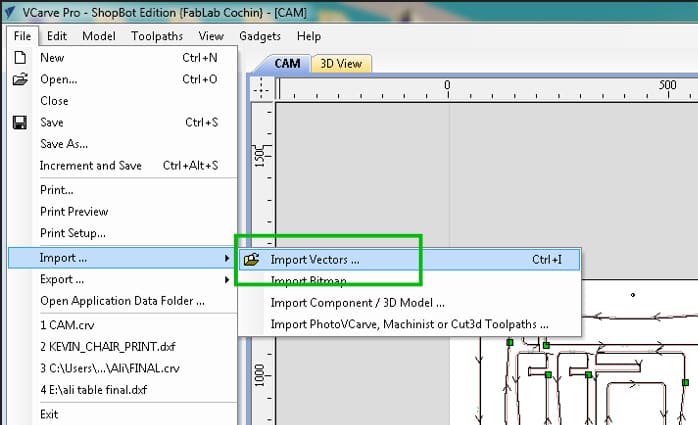Click the Import Vectors folder icon

252,259
